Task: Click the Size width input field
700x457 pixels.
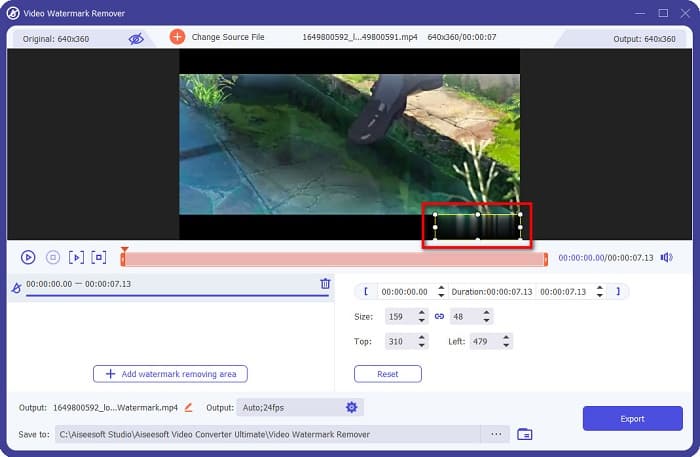Action: [x=401, y=316]
